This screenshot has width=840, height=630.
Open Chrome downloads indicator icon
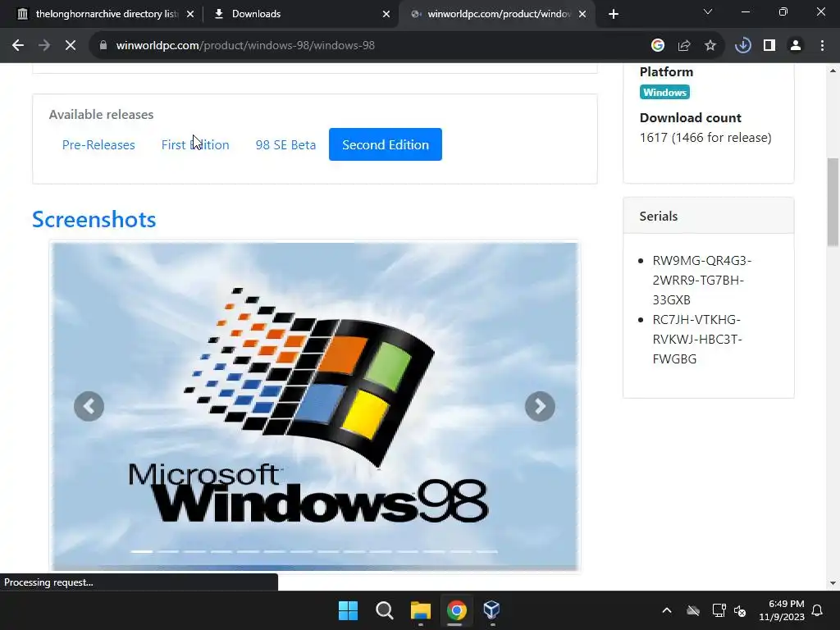click(743, 46)
